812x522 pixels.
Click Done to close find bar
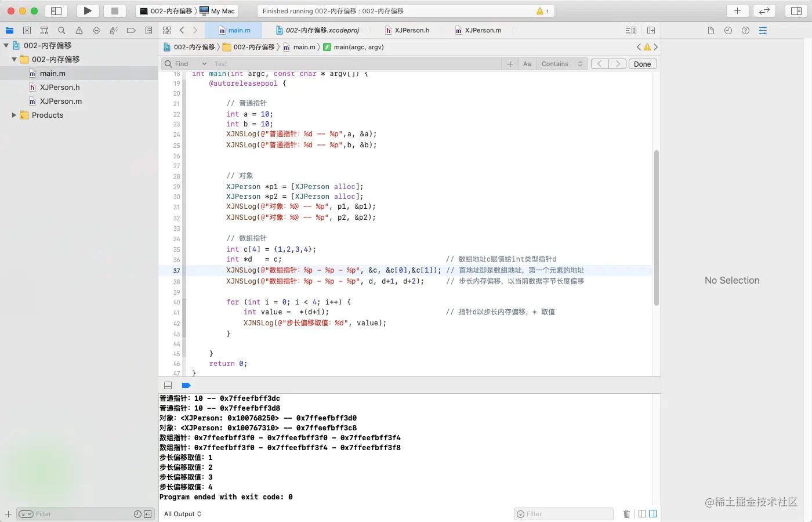[643, 64]
